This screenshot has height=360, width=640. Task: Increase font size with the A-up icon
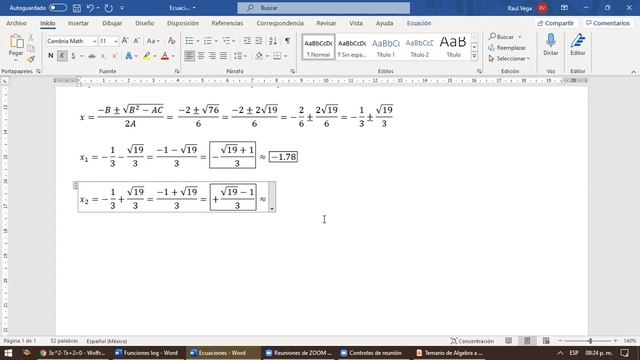click(x=125, y=41)
